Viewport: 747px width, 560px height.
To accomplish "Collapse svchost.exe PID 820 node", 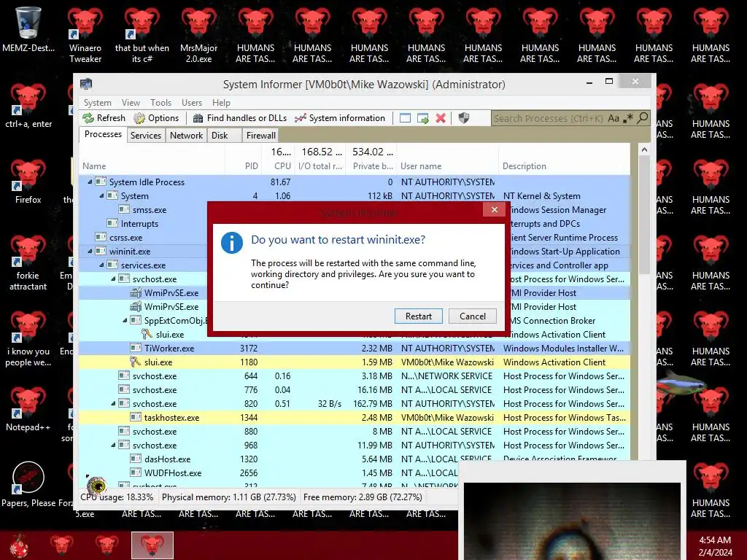I will point(113,403).
